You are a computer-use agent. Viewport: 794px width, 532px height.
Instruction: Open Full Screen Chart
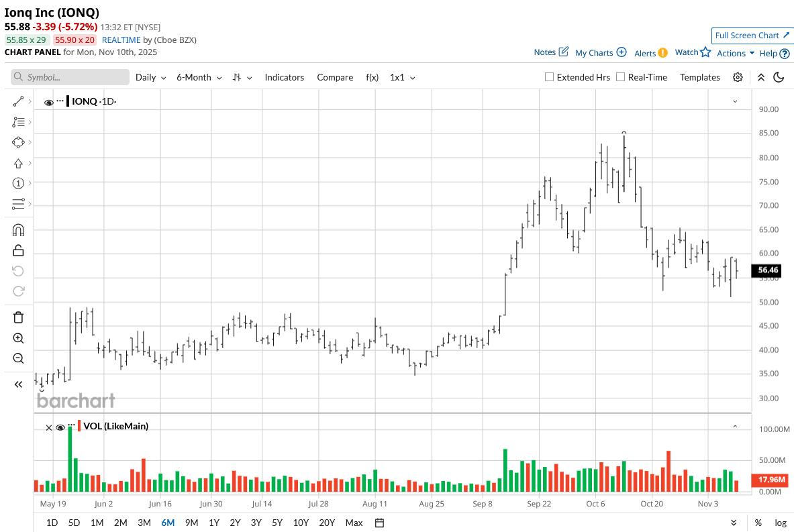point(752,36)
